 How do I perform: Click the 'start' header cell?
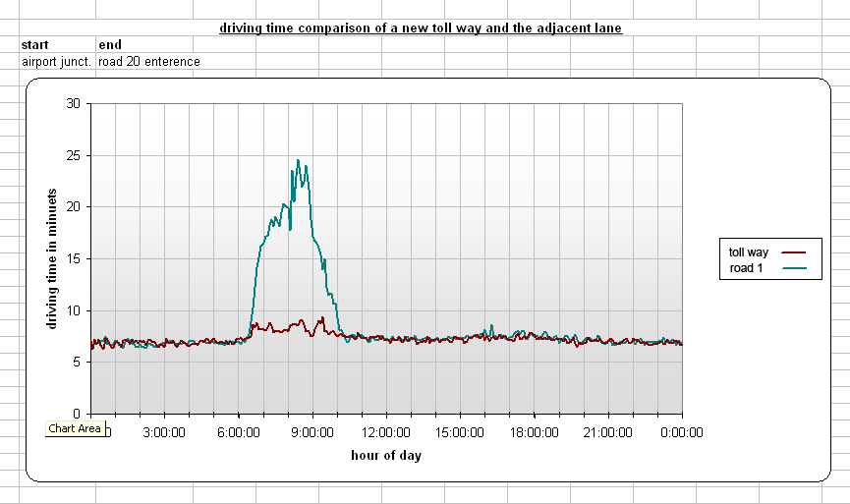point(35,45)
